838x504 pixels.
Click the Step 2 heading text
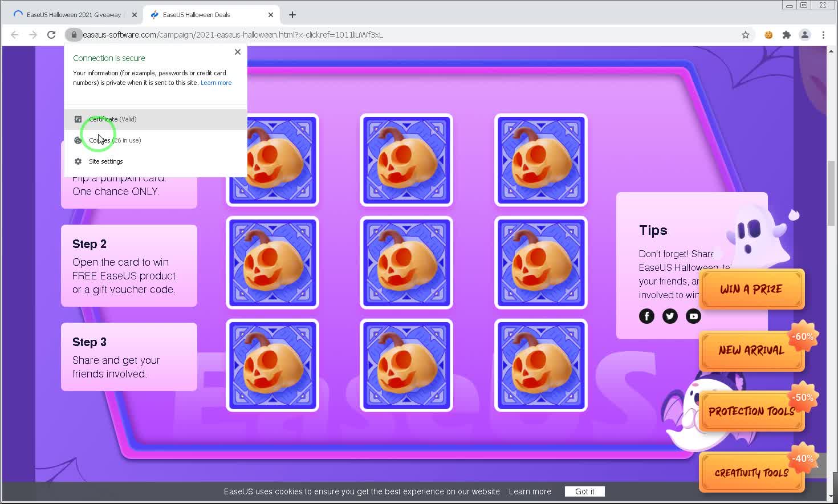tap(90, 244)
